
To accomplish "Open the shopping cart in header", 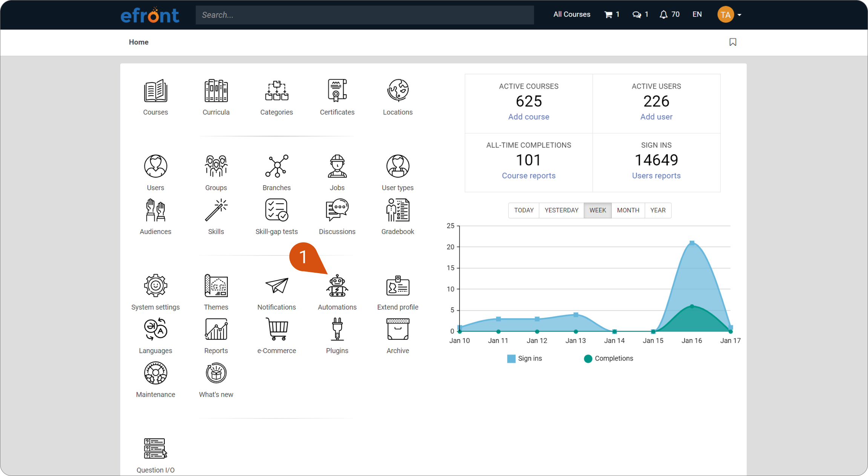I will pyautogui.click(x=612, y=14).
